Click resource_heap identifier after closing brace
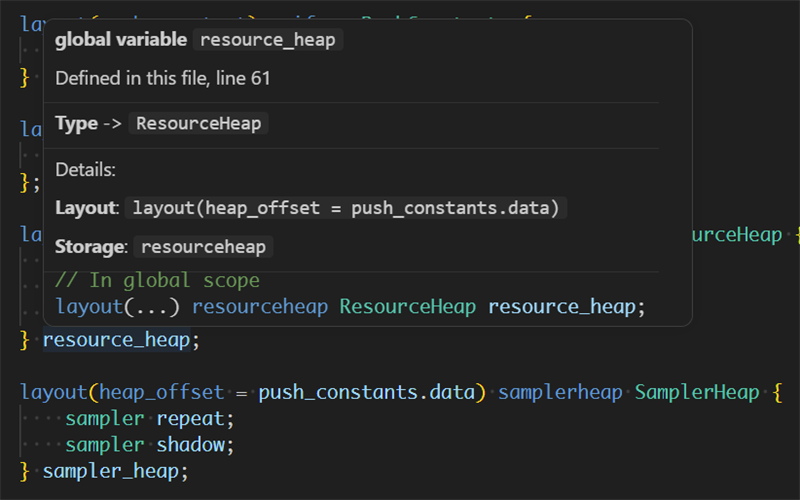Viewport: 800px width, 500px height. click(116, 340)
